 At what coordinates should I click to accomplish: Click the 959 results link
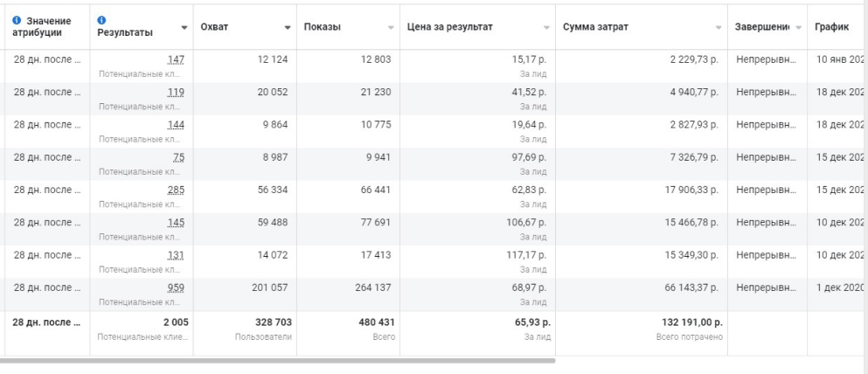177,288
